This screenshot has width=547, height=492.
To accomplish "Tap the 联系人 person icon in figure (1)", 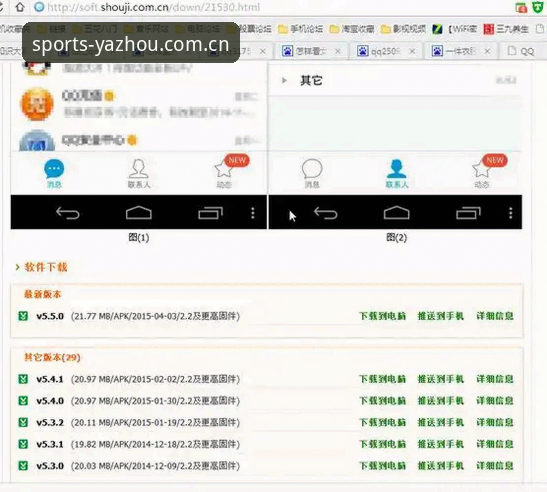I will click(138, 169).
